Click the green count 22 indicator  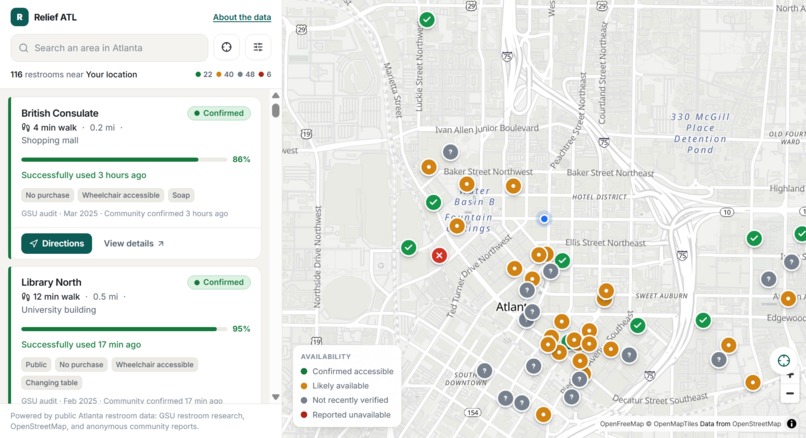point(204,75)
